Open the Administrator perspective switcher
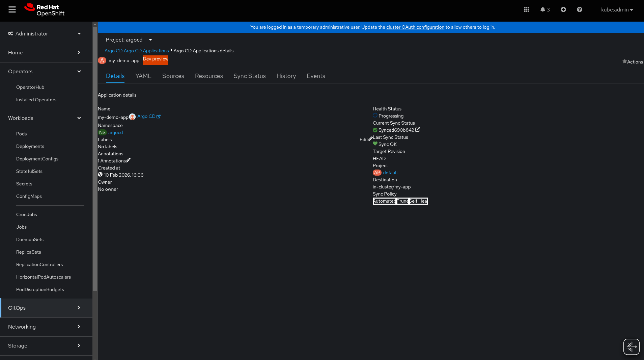Viewport: 644px width, 360px height. (x=45, y=33)
